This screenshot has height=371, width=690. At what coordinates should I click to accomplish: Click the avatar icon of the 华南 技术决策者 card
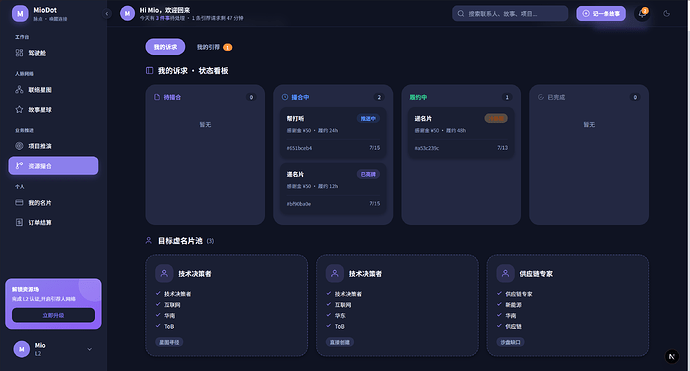164,273
